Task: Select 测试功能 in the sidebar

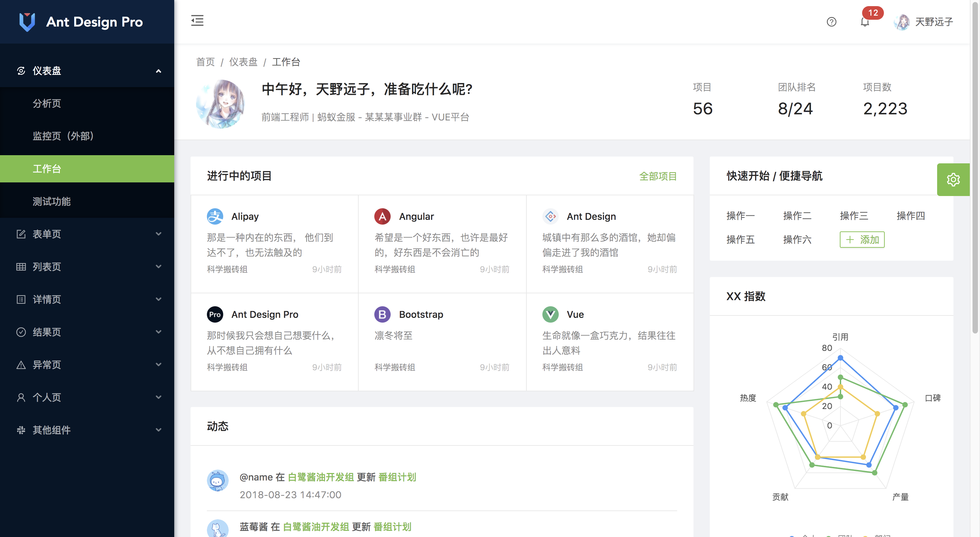Action: (x=52, y=201)
